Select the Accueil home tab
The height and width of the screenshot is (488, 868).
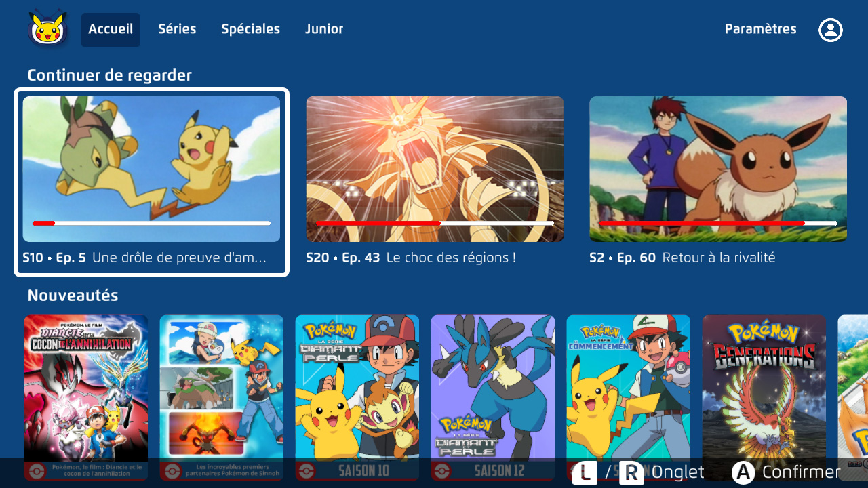[111, 29]
